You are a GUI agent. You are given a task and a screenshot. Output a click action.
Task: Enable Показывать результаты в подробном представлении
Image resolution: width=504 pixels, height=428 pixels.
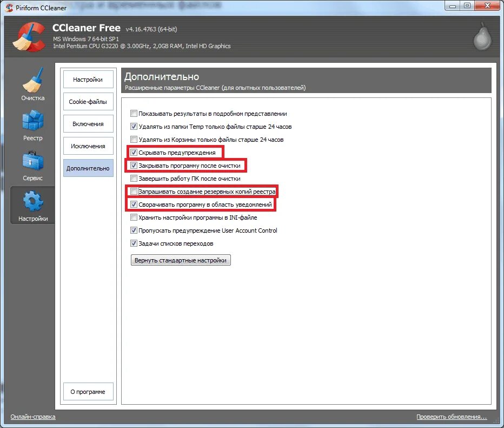(134, 113)
